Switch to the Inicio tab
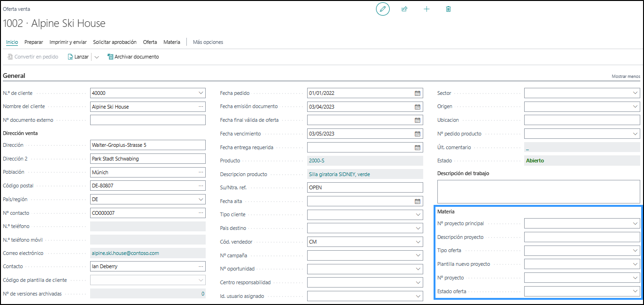Viewport: 644px width, 305px height. click(12, 42)
